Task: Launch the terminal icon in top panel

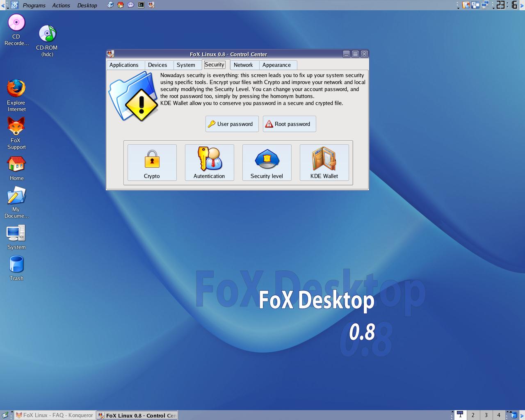Action: click(x=141, y=5)
